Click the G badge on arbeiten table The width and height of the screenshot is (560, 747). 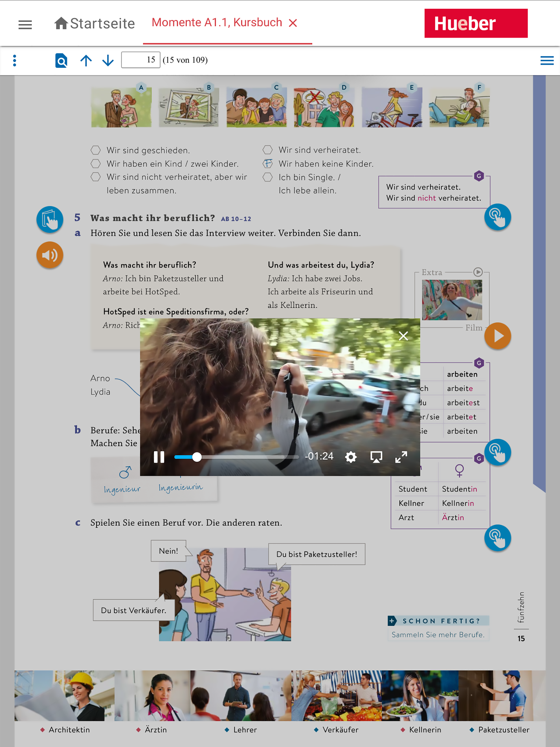(x=479, y=363)
